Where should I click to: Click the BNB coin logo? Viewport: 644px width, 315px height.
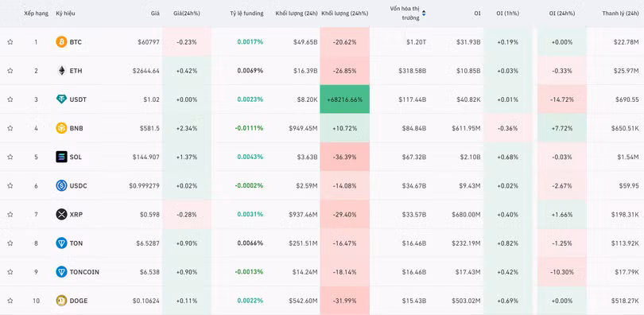tap(61, 128)
